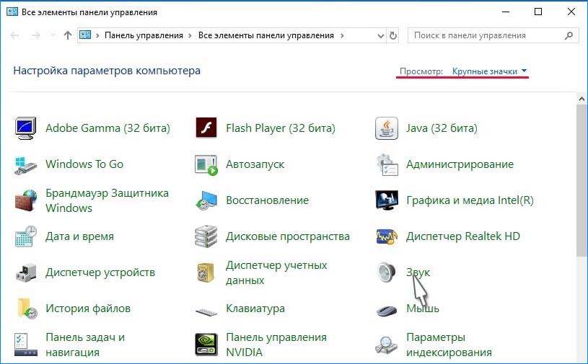Open the Java control panel icon
The image size is (588, 364).
pos(387,128)
